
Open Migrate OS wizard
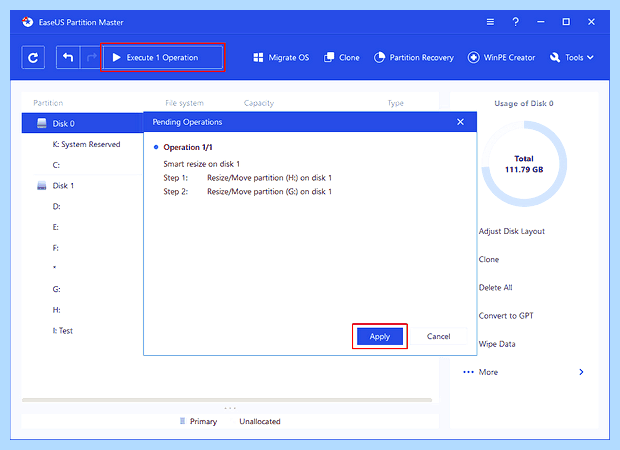(x=281, y=58)
